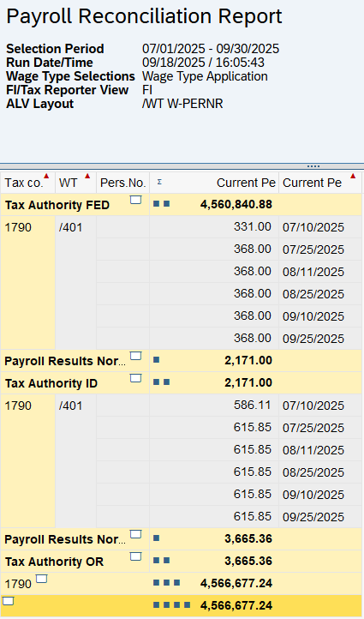The width and height of the screenshot is (364, 619).
Task: Select the /401 wage type cell under FED
Action: pos(75,283)
